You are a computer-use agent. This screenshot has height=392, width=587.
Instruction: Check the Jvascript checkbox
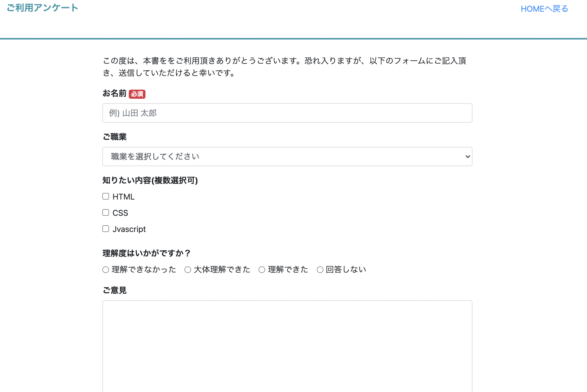pyautogui.click(x=106, y=229)
